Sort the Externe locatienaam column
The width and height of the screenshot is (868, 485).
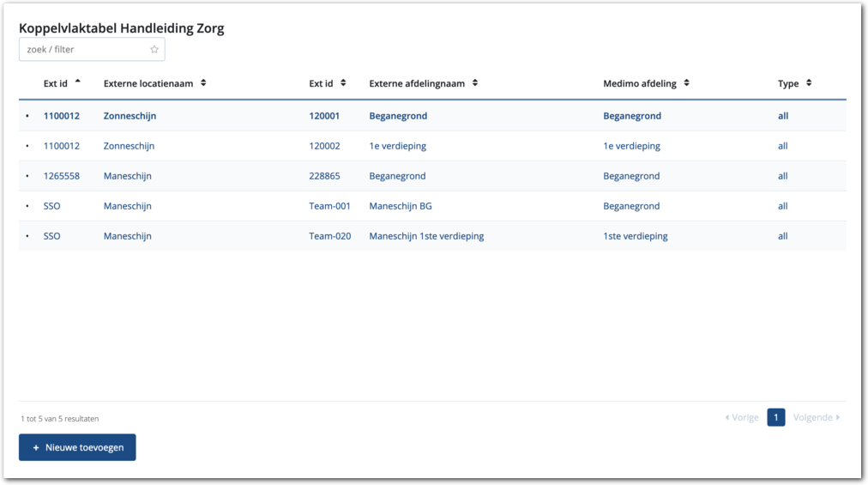coord(203,83)
